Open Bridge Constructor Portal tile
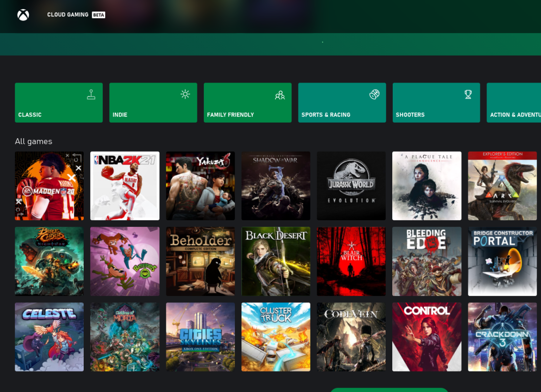 pyautogui.click(x=502, y=261)
